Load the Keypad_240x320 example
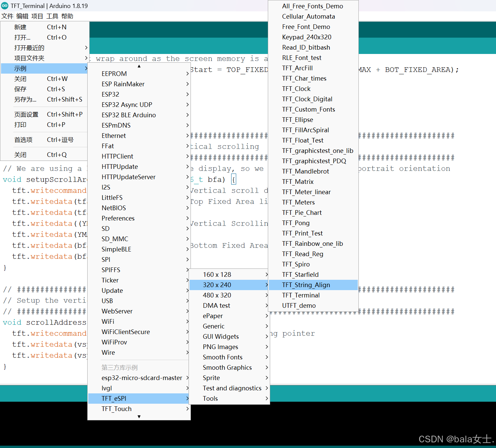The width and height of the screenshot is (496, 448). point(313,37)
